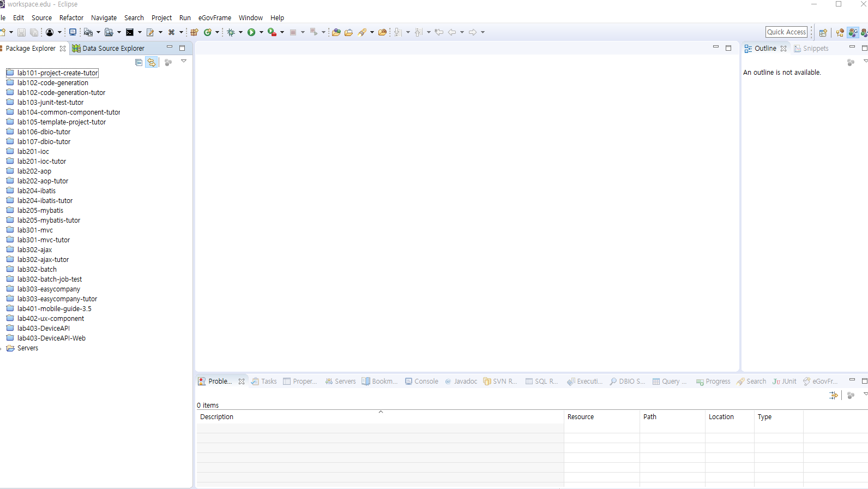868x489 pixels.
Task: Click the Open Perspective icon
Action: [x=823, y=33]
